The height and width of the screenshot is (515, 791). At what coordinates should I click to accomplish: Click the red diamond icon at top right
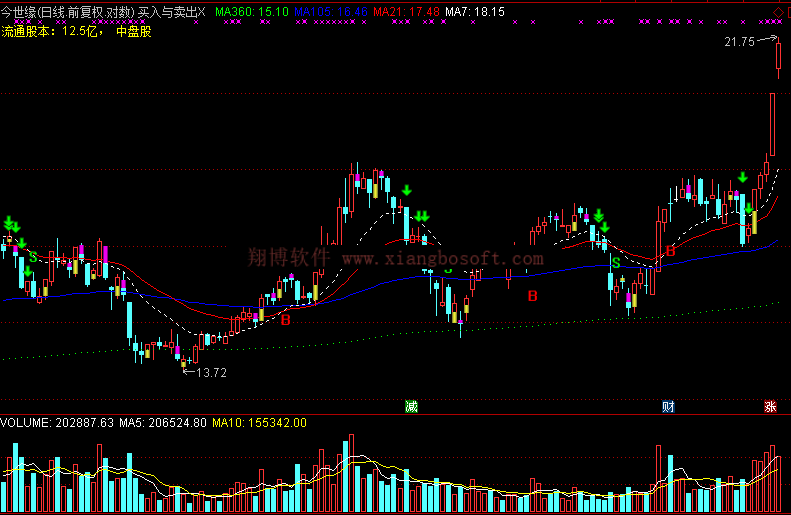(x=778, y=13)
